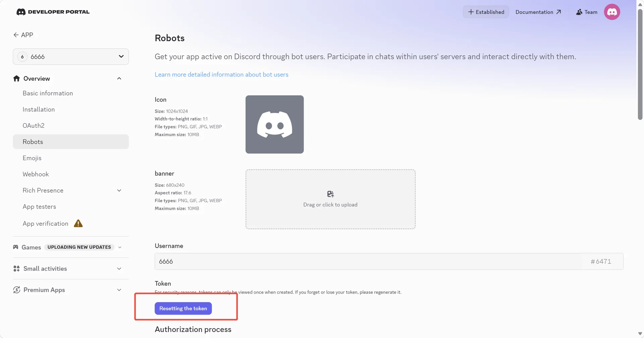Screen dimensions: 644x338
Task: Open App verification page
Action: pos(45,224)
